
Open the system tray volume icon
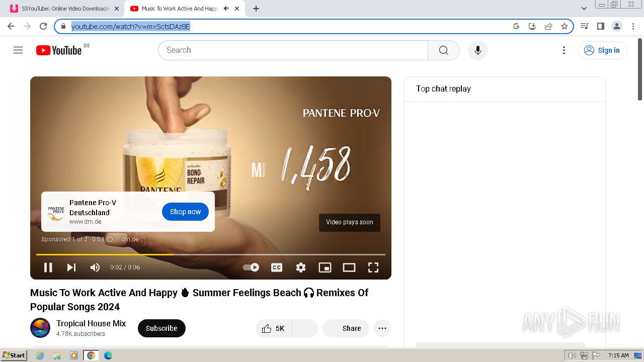(572, 355)
